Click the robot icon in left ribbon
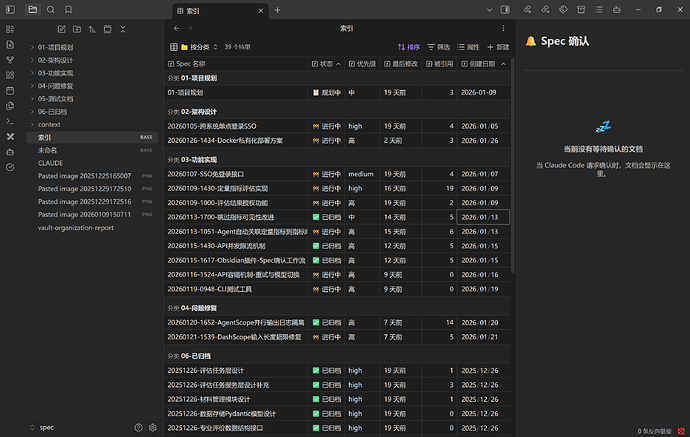 tap(10, 152)
